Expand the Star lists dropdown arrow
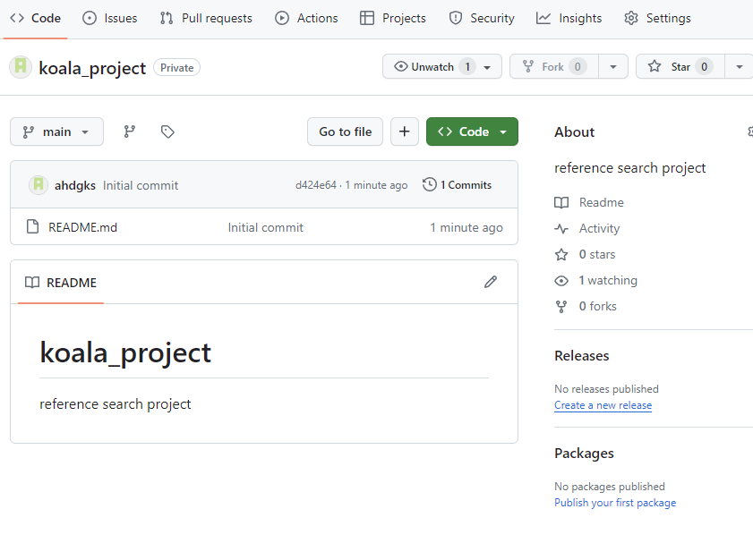Screen dimensions: 753x560 (x=739, y=67)
